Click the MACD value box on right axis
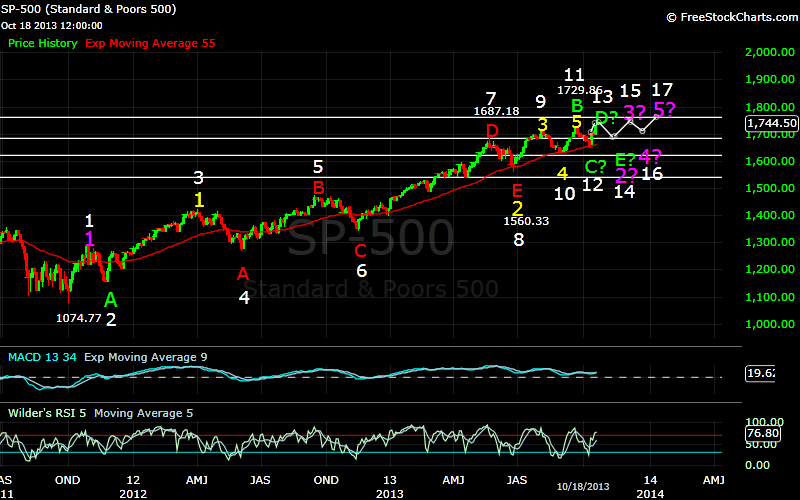The height and width of the screenshot is (500, 800). [x=760, y=373]
